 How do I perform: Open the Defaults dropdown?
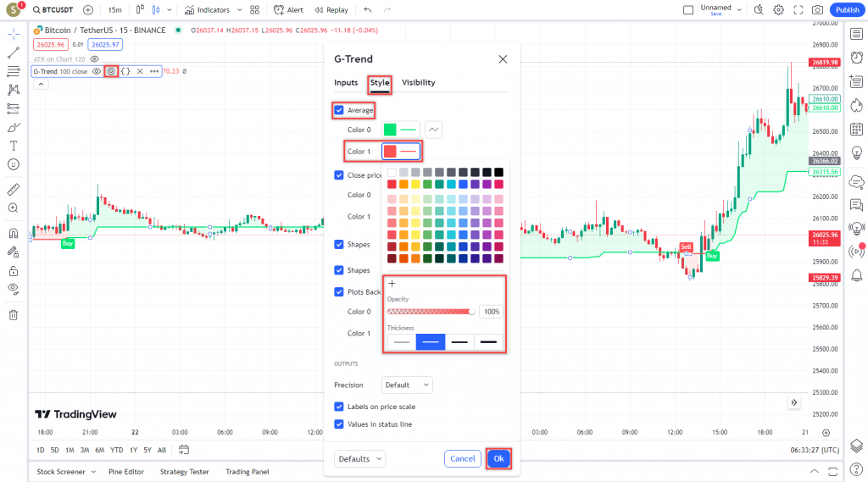(359, 459)
